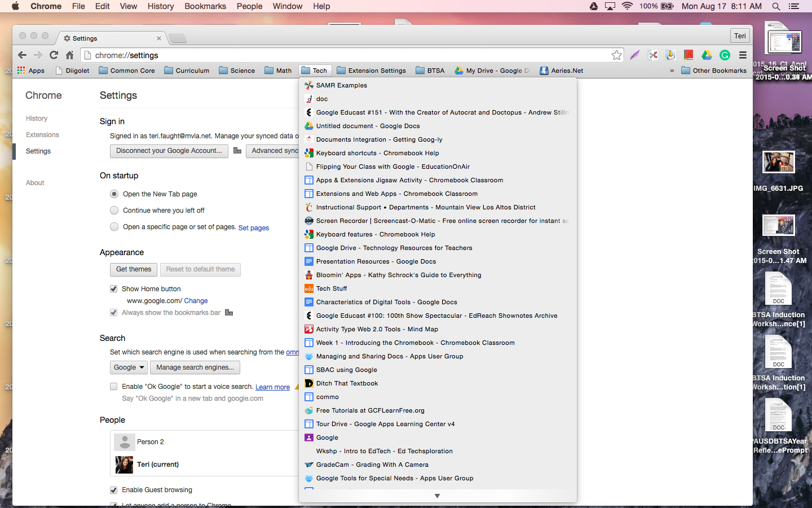Click Teri's profile avatar picture
The width and height of the screenshot is (812, 508).
124,465
